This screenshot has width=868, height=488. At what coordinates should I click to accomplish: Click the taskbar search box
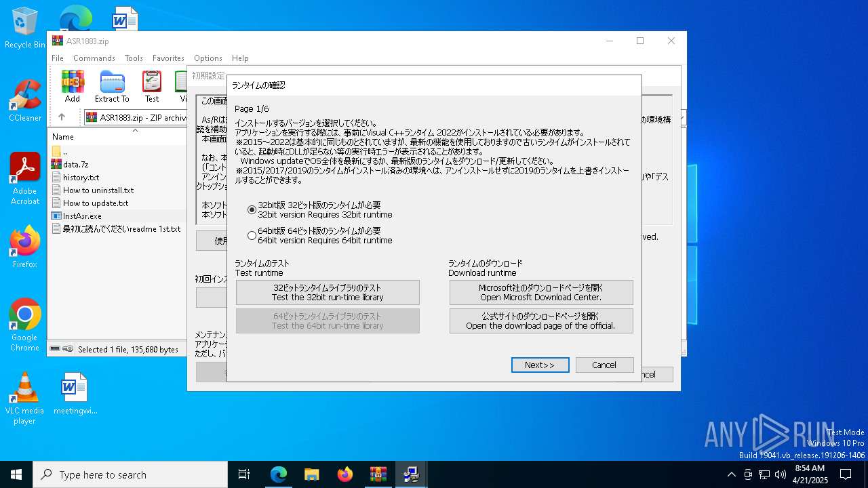click(130, 474)
